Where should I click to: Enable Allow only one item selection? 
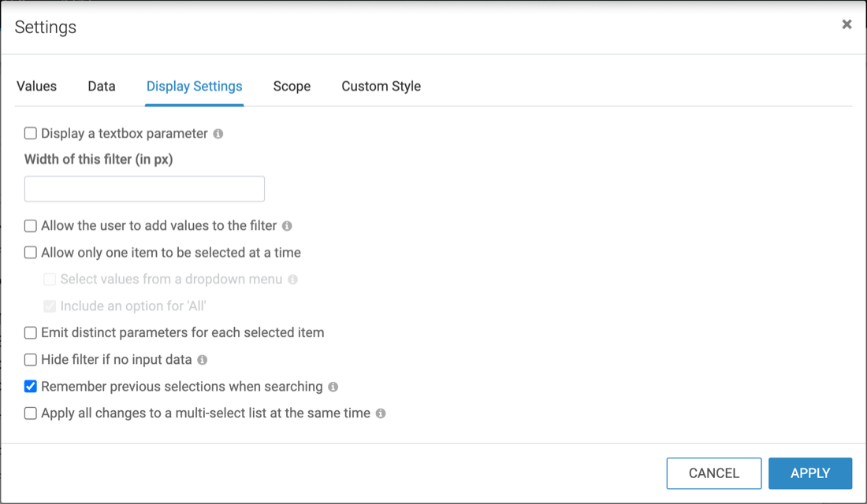coord(31,253)
